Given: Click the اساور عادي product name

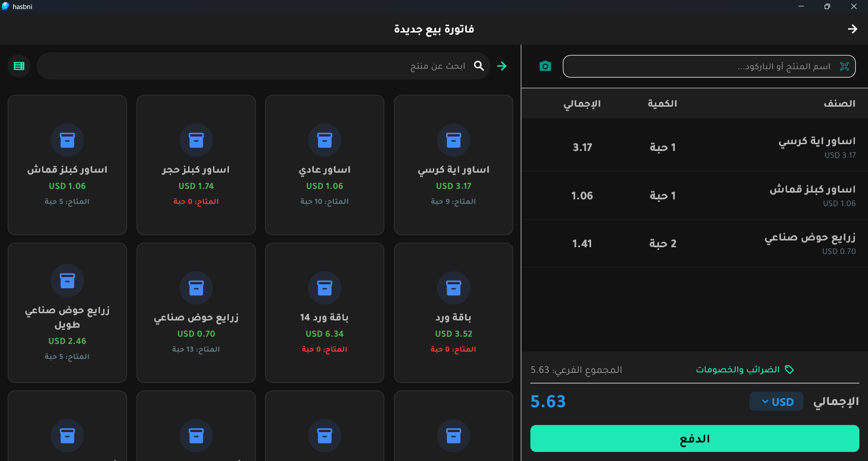Looking at the screenshot, I should point(325,170).
